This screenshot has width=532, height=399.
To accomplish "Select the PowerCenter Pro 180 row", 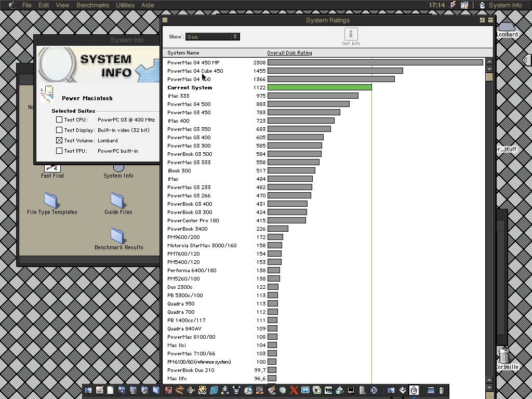I will (324, 220).
